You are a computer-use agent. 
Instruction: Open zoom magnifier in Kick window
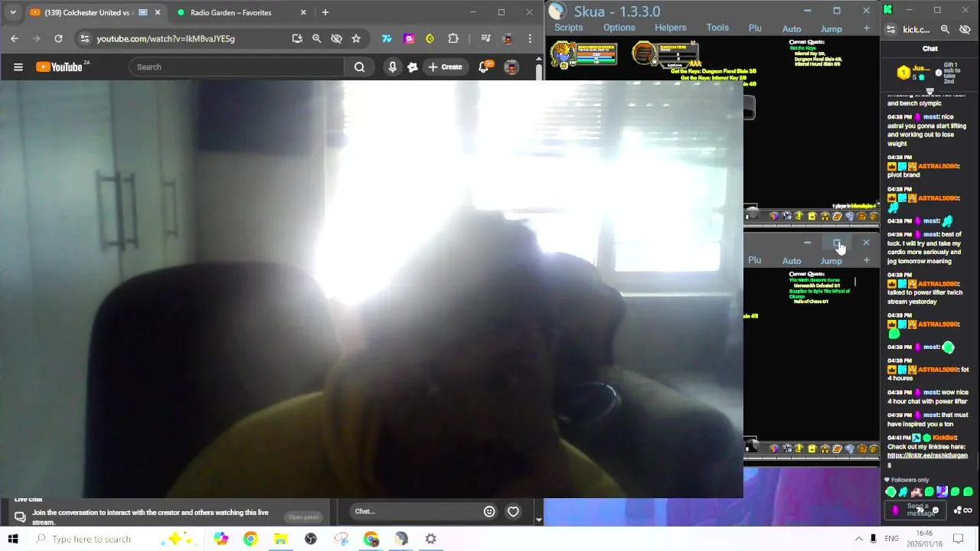(x=945, y=29)
